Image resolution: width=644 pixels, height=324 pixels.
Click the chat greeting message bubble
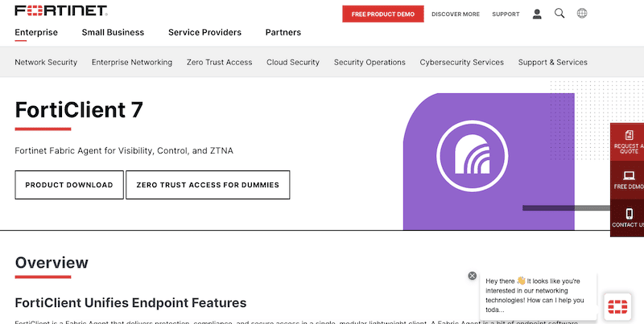538,295
